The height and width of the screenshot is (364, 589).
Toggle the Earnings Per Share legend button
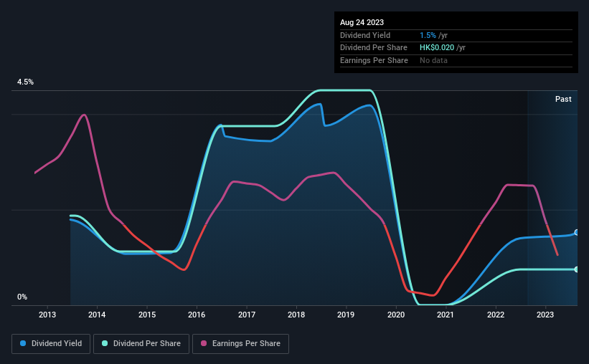(x=240, y=344)
